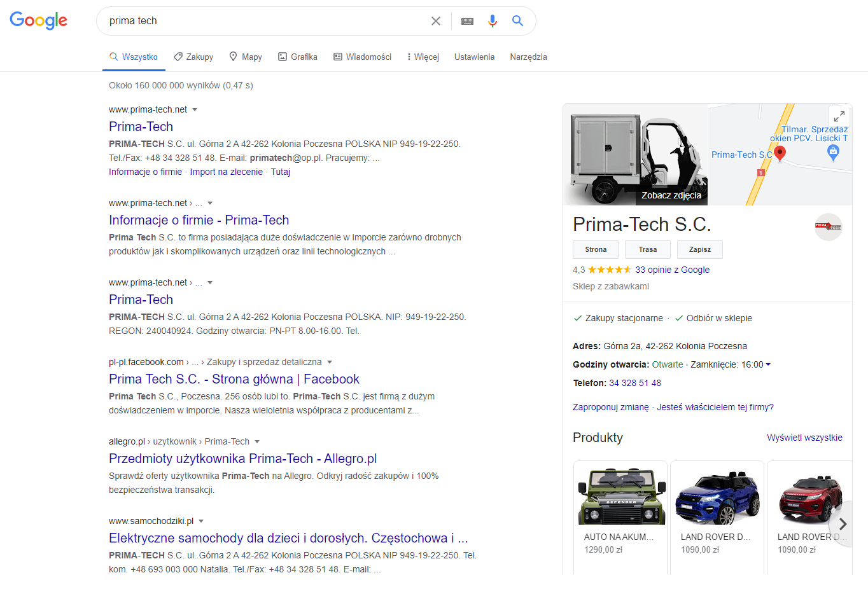The image size is (868, 594).
Task: Open Narzędzia tools
Action: [528, 57]
